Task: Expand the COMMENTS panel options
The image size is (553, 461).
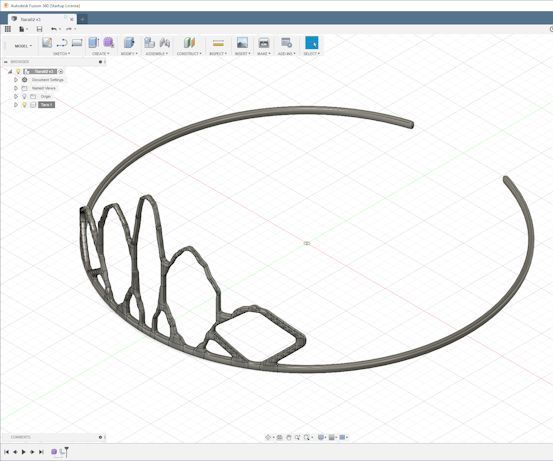Action: click(x=101, y=437)
